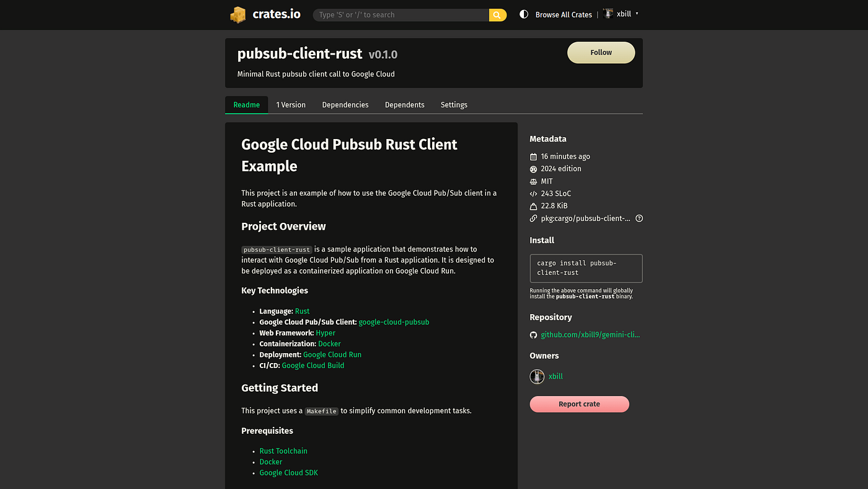This screenshot has width=868, height=489.
Task: Open the Dependencies tab
Action: tap(345, 105)
